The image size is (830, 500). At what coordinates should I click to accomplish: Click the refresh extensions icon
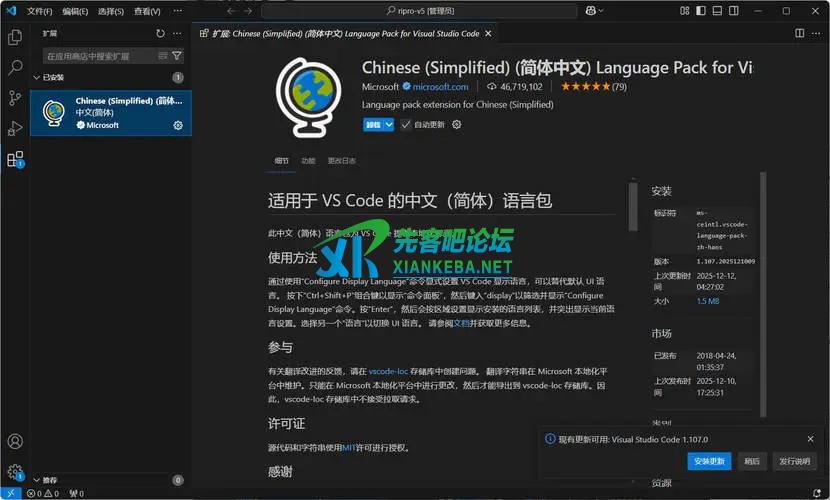click(x=160, y=33)
